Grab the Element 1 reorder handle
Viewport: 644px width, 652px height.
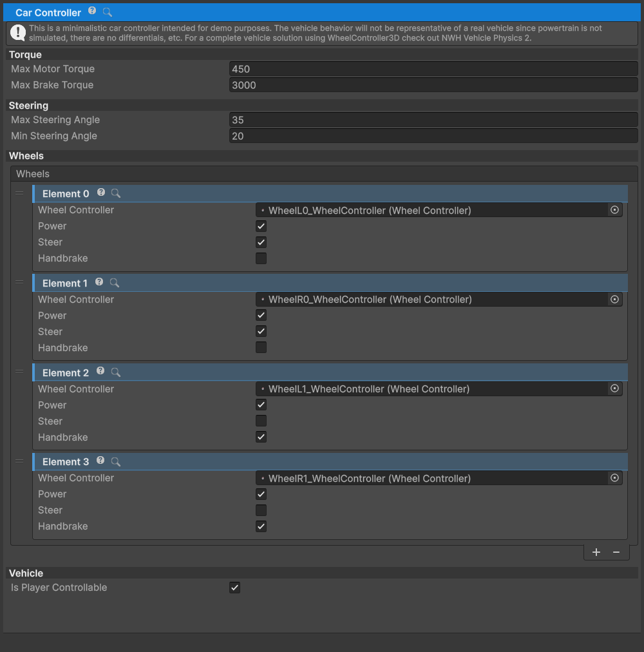pos(19,282)
